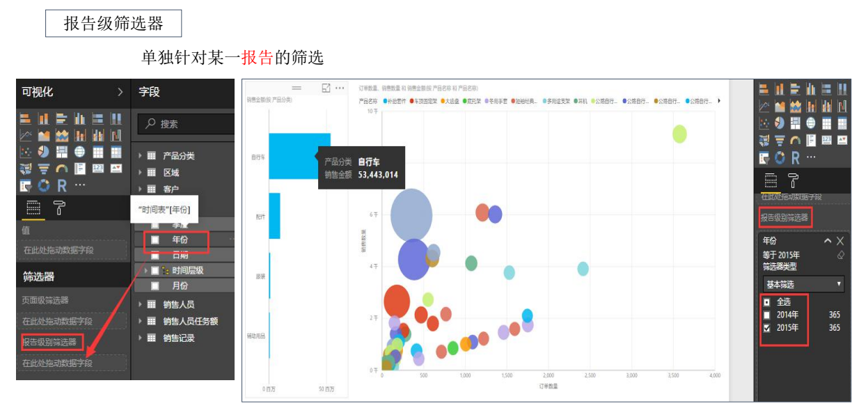
Task: Collapse the 年份 filter card chevron
Action: (x=827, y=241)
